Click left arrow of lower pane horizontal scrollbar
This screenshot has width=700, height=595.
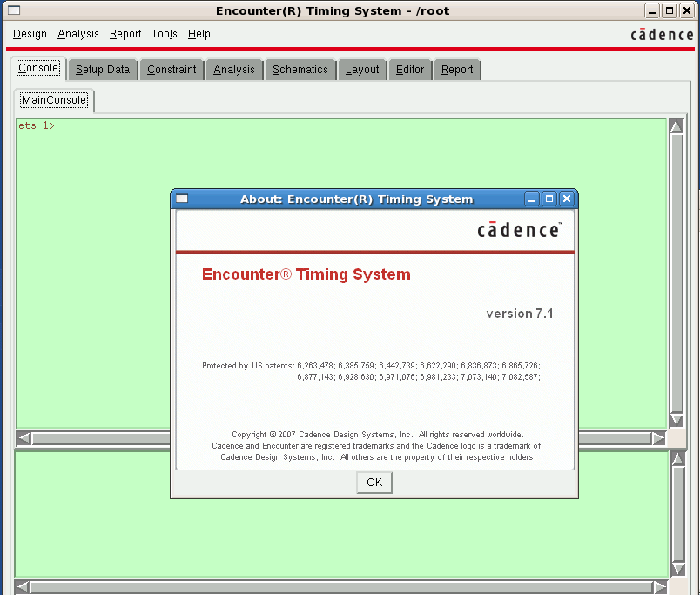coord(23,587)
